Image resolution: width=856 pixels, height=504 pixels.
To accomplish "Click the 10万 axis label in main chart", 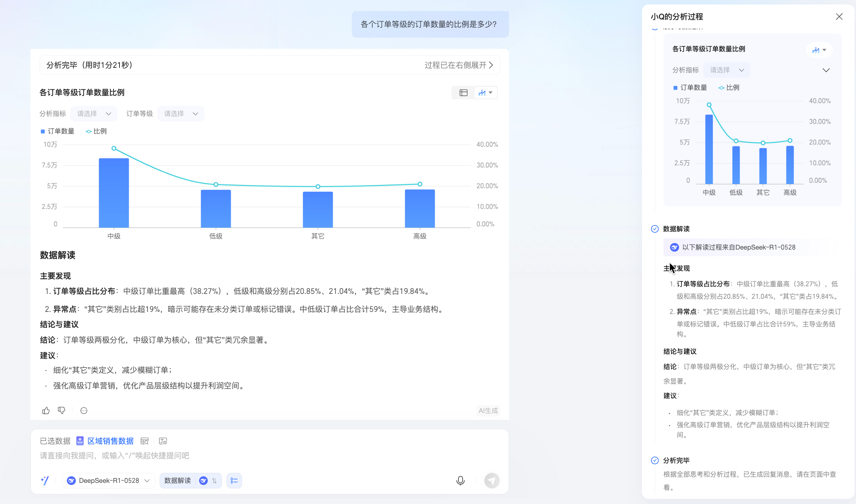I will tap(50, 144).
